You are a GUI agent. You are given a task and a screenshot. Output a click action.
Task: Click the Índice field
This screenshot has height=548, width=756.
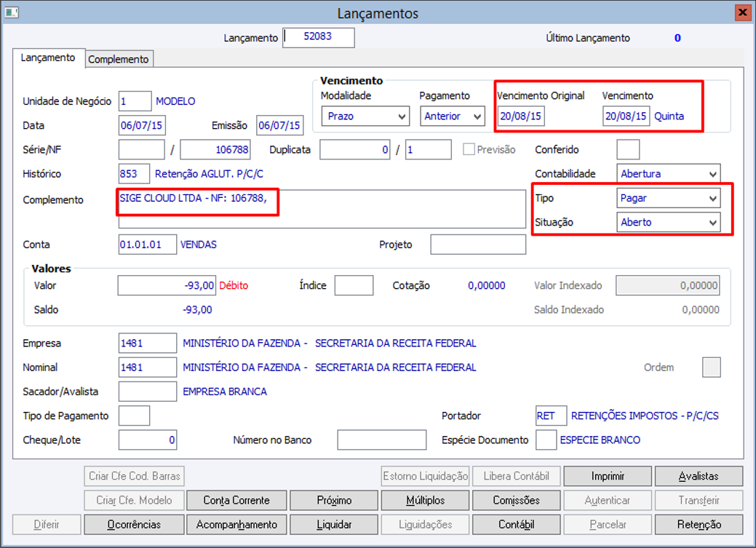point(354,285)
